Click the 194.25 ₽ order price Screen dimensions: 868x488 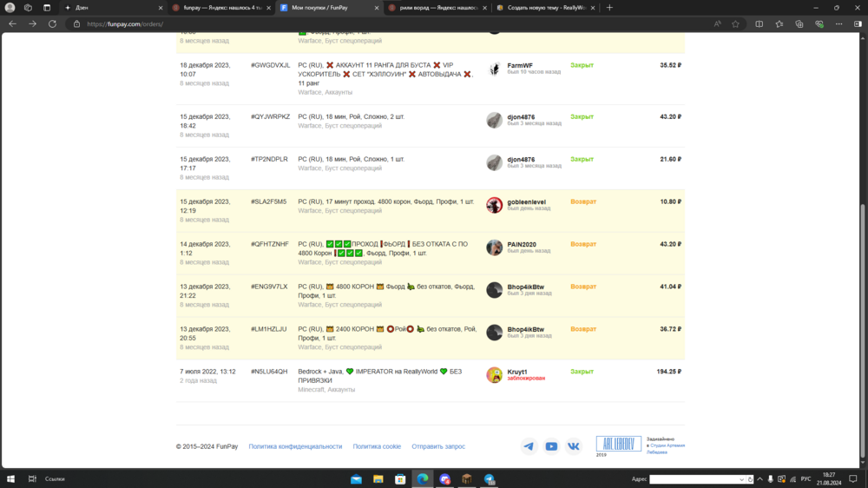(668, 372)
